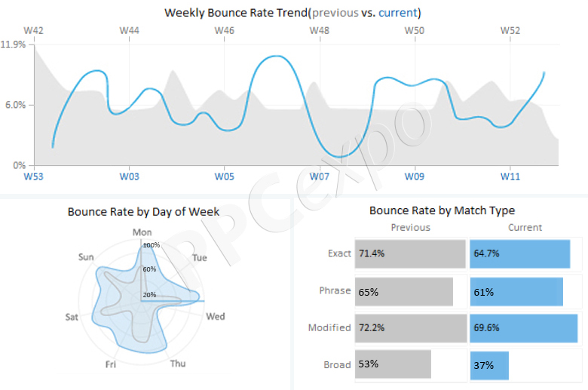Select the Phrase current bar at 61%
This screenshot has width=588, height=390.
[x=516, y=292]
